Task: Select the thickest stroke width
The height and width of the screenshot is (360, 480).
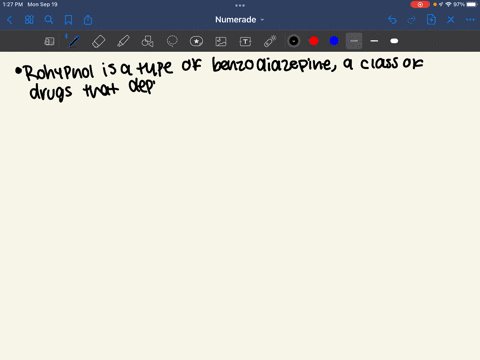Action: [x=394, y=41]
